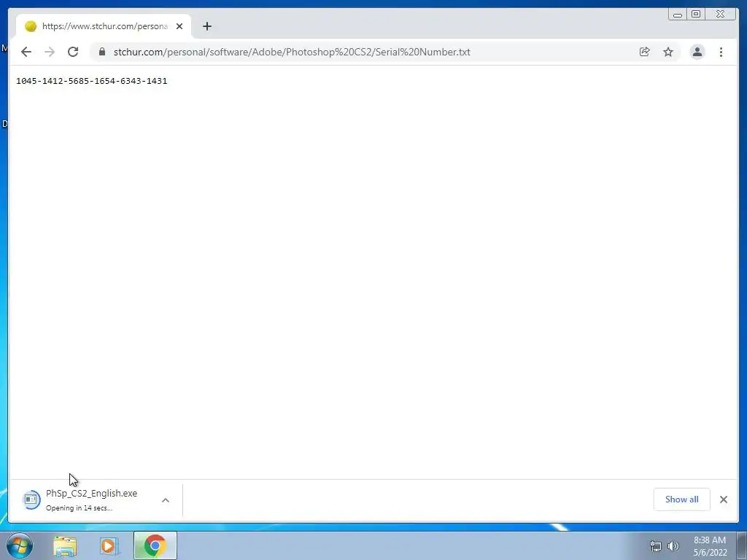Click the address bar URL
Screen dimensions: 747x560
pos(292,52)
